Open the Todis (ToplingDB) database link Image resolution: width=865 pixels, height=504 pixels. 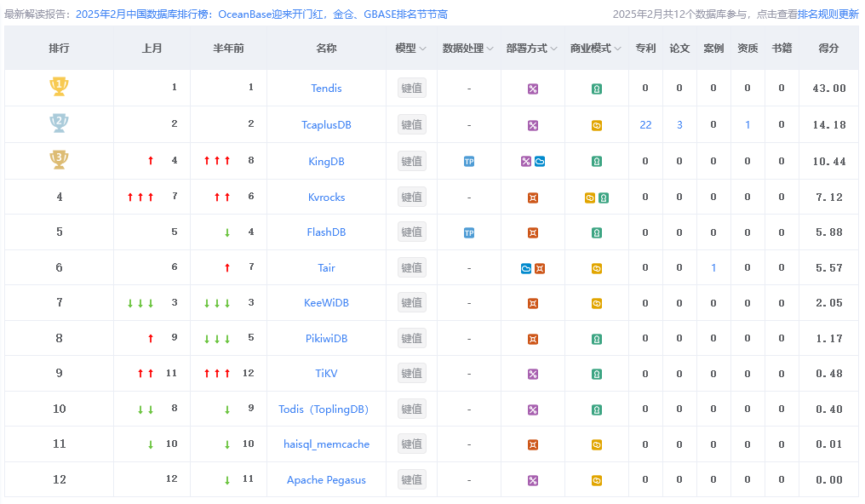point(324,409)
